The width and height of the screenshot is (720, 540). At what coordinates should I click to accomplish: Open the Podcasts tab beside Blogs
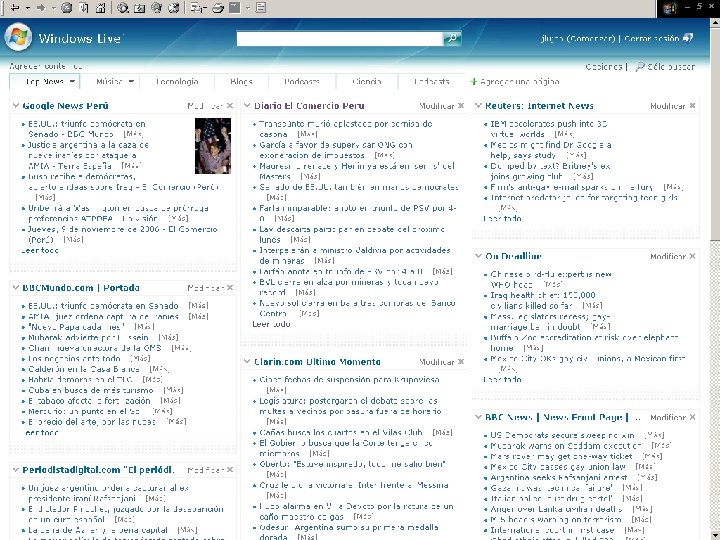(x=302, y=82)
